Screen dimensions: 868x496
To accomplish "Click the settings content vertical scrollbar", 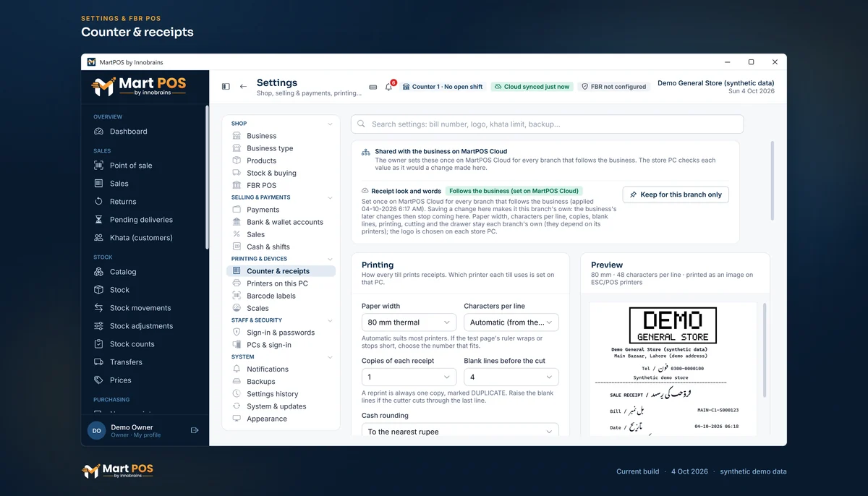I will (772, 180).
